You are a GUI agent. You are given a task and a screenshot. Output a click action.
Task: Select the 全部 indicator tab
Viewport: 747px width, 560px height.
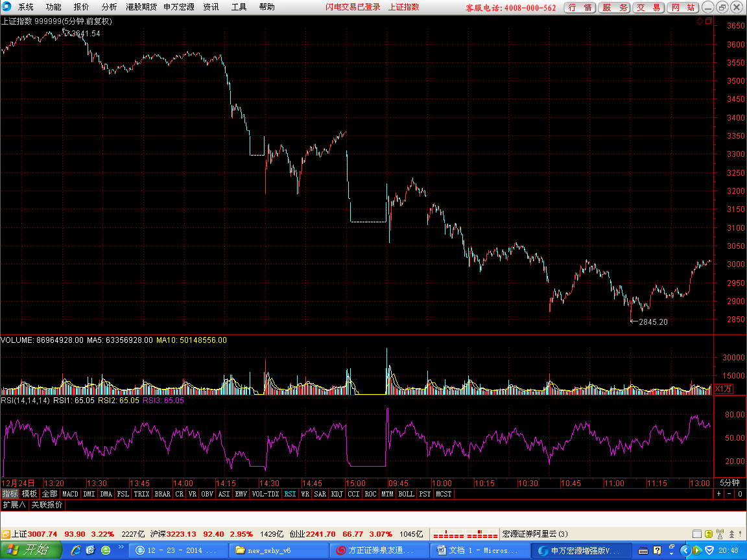point(49,495)
